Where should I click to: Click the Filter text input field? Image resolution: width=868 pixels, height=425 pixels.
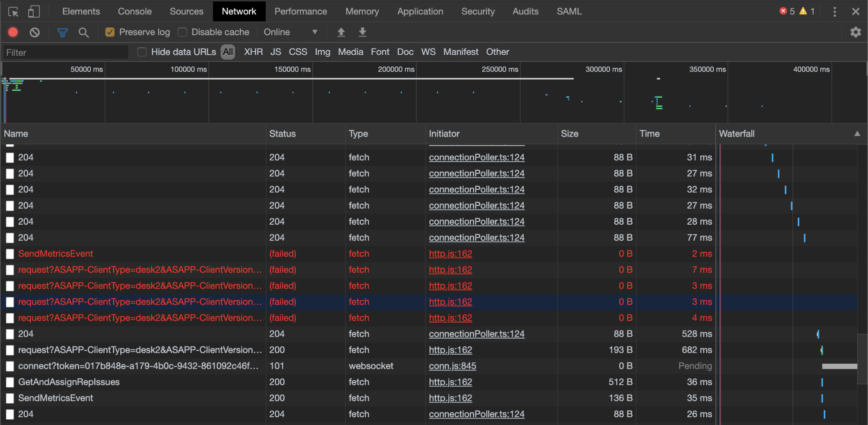(x=66, y=53)
